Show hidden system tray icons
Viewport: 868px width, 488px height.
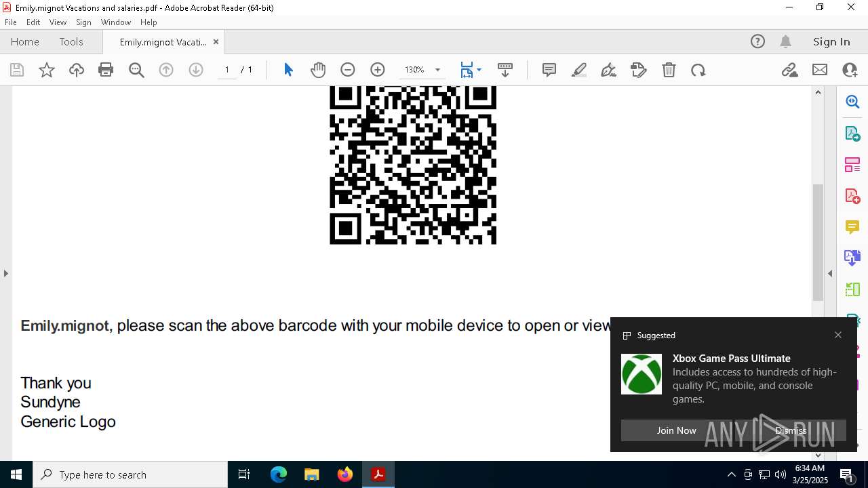coord(731,474)
